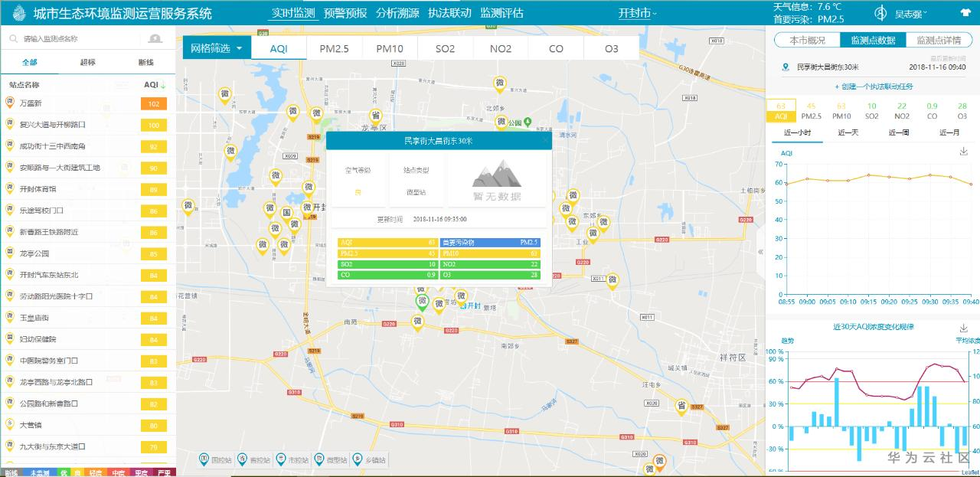Screen dimensions: 980x477
Task: Select the 近一天 time range
Action: pyautogui.click(x=848, y=132)
